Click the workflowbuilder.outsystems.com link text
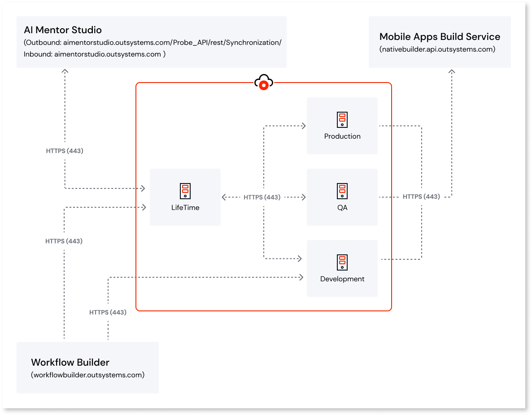The width and height of the screenshot is (532, 415). click(87, 375)
